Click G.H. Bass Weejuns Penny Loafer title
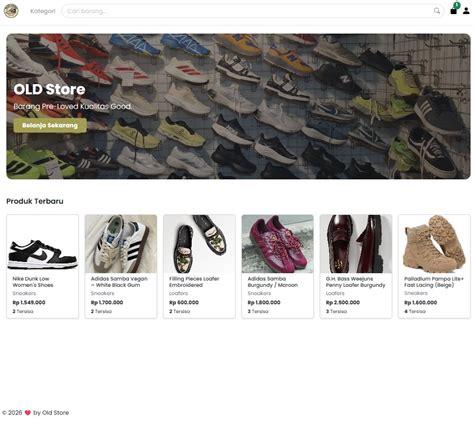 (x=355, y=282)
